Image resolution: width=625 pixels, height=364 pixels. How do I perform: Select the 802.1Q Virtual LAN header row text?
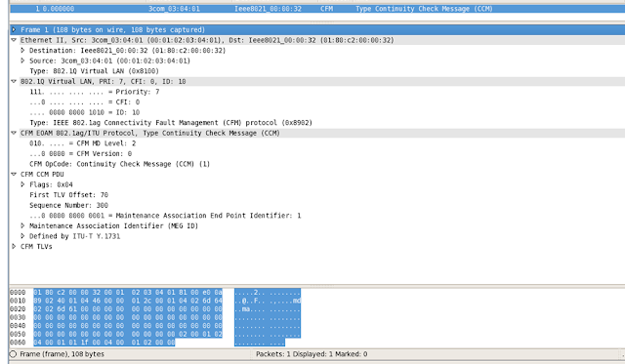104,81
